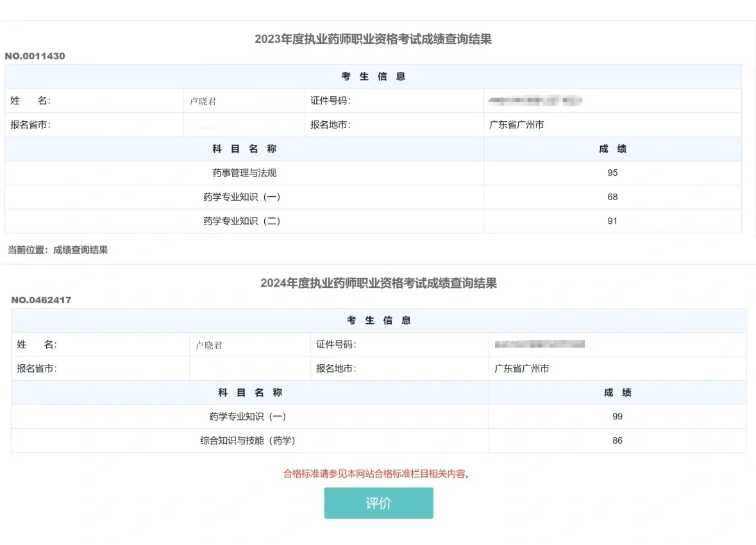Select the name 卢晓君 in 2023 table
Viewport: 756px width, 545px height.
[203, 101]
